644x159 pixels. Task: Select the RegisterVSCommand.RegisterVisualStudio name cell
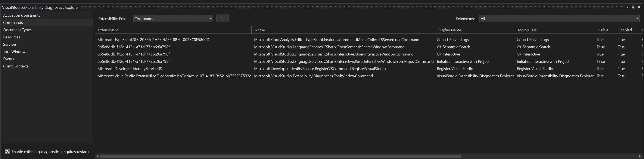[x=320, y=69]
